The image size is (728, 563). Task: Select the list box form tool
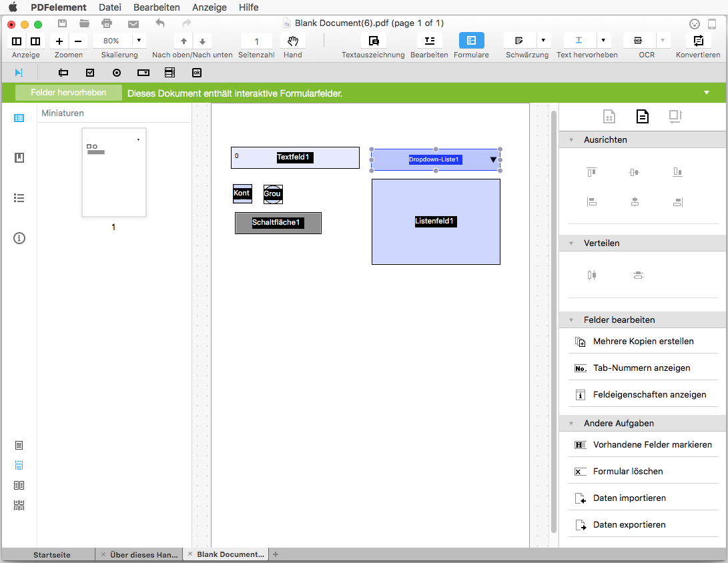(x=170, y=73)
